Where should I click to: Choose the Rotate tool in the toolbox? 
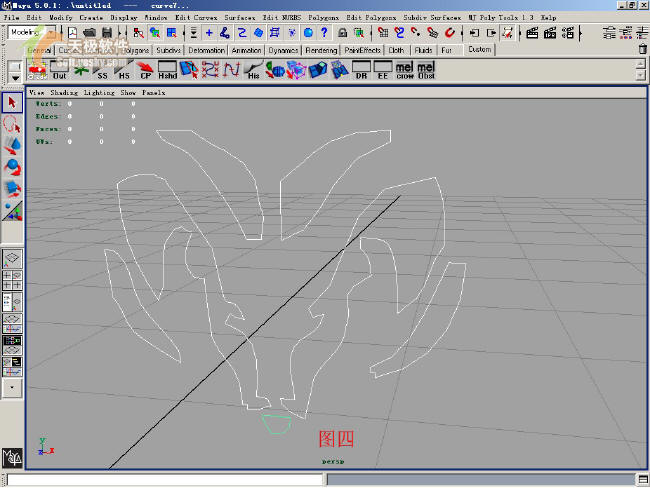click(12, 166)
